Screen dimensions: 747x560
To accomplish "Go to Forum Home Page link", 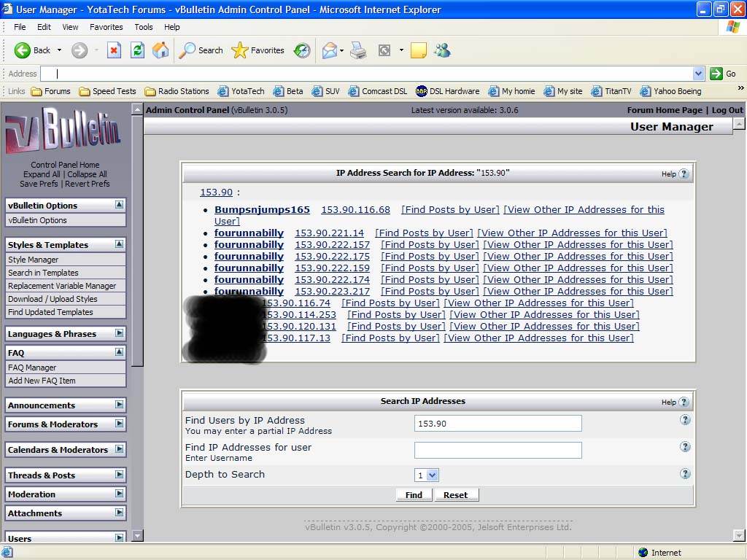I will coord(665,110).
